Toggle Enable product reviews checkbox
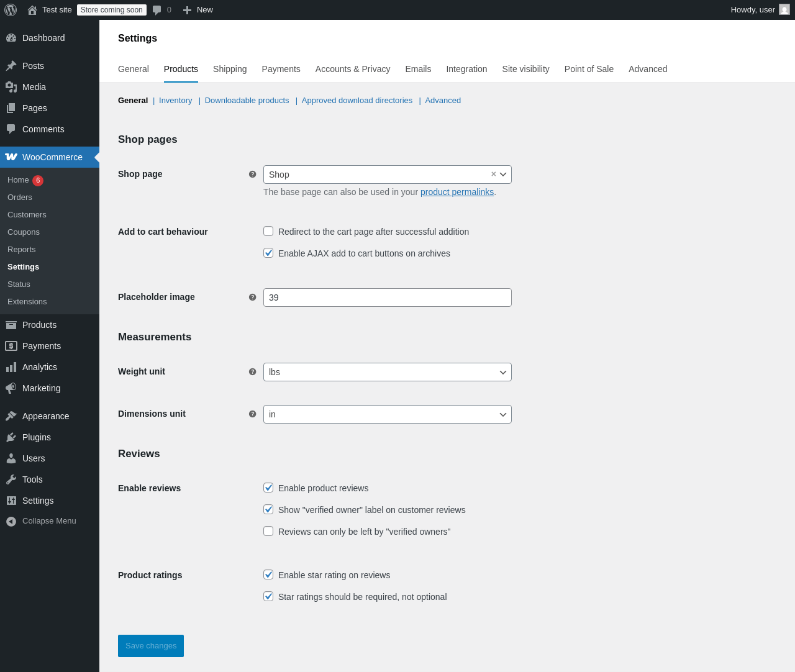795x672 pixels. click(268, 488)
